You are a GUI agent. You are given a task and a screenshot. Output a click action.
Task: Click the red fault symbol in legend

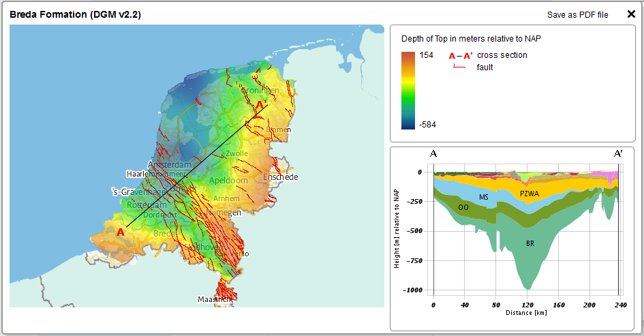(x=459, y=67)
